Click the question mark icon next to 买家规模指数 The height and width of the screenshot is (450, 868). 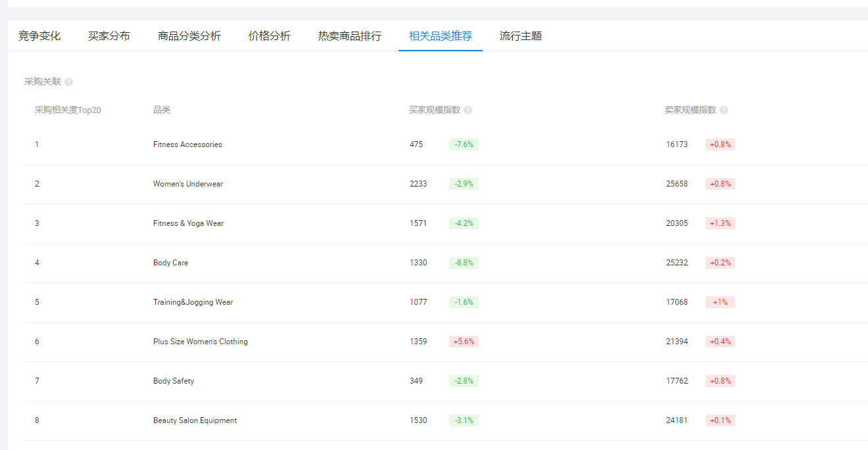pos(467,110)
